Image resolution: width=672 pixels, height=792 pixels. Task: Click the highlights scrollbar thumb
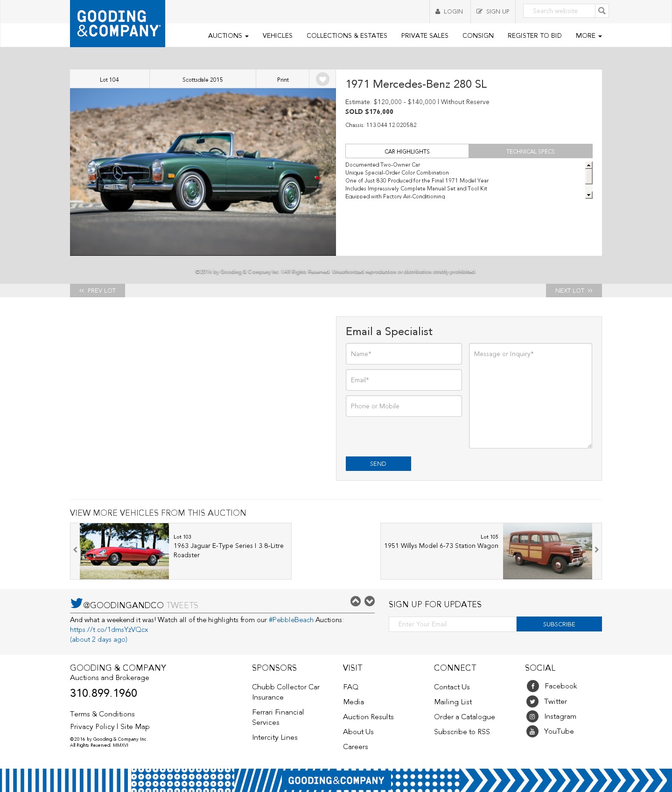point(589,176)
